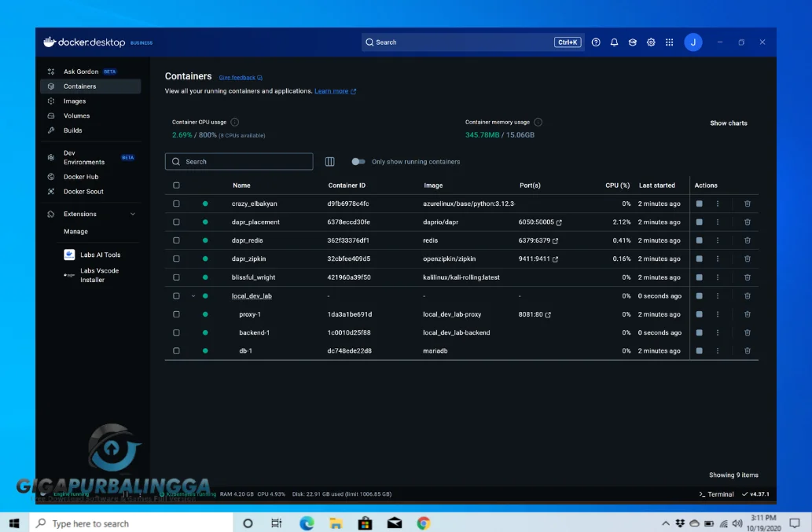812x532 pixels.
Task: Toggle Only show running containers
Action: click(358, 161)
